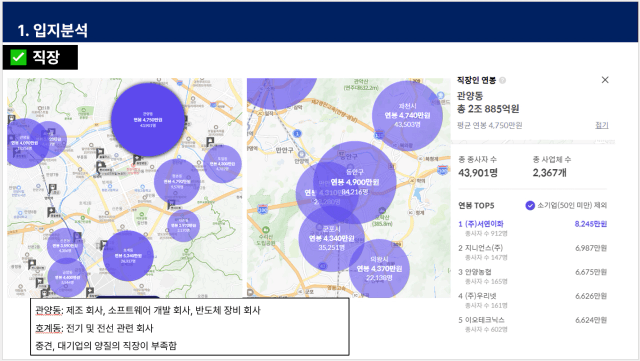Toggle 소기업(50인 미만) 제외 checkbox
This screenshot has height=361, width=640.
(x=530, y=205)
